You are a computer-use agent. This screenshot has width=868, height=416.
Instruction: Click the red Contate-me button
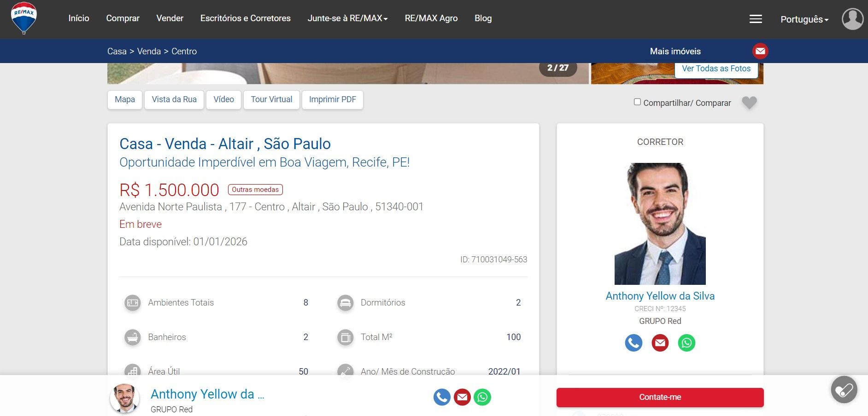pyautogui.click(x=660, y=398)
